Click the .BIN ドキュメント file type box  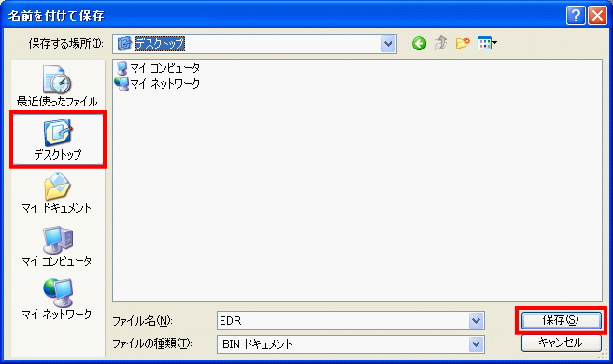coord(343,344)
